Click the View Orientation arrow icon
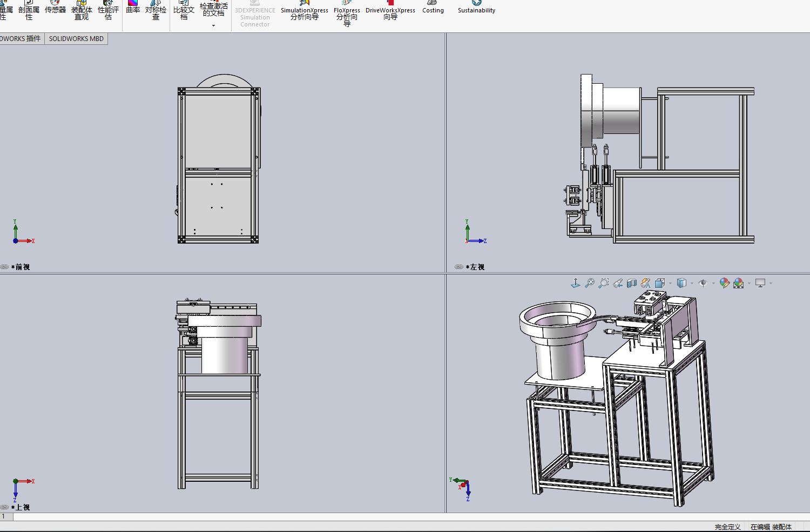This screenshot has height=532, width=810. pos(576,283)
